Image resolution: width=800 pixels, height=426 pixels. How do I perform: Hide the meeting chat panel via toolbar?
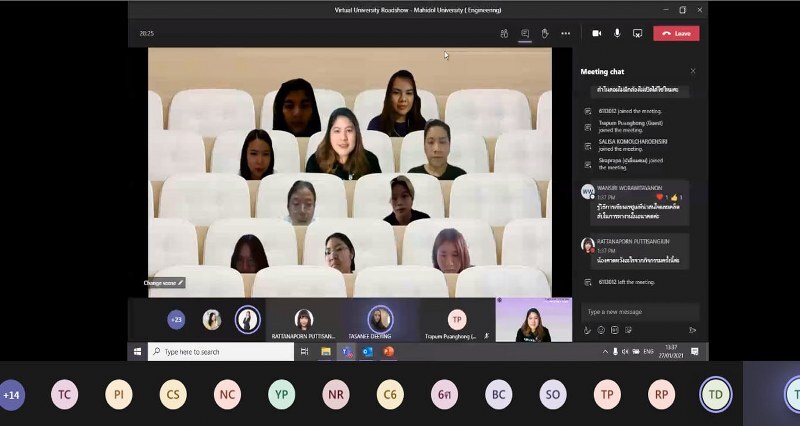(525, 33)
